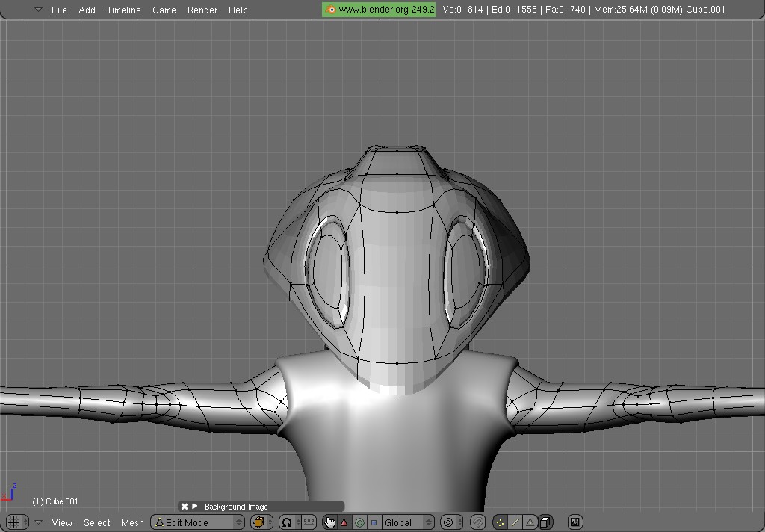Toggle the 3D transform manipulator hand icon

(x=329, y=522)
